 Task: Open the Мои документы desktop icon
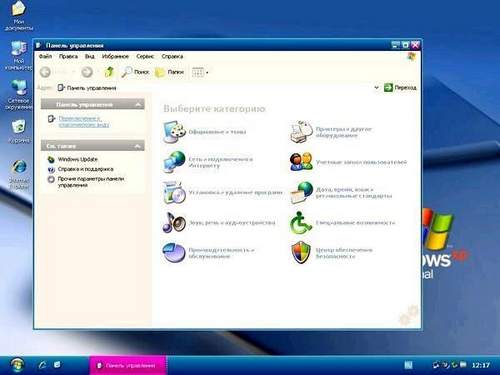pos(18,16)
